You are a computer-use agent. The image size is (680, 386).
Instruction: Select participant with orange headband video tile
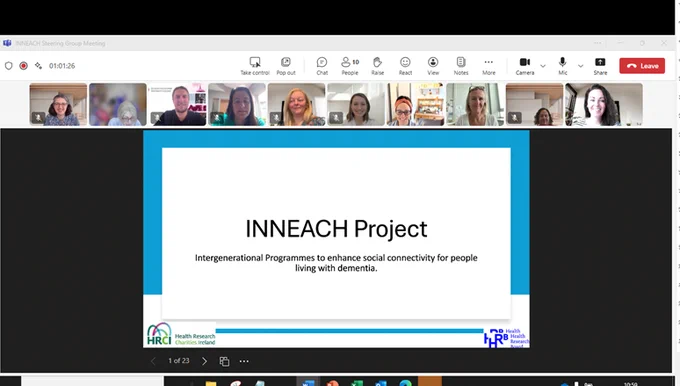click(415, 105)
